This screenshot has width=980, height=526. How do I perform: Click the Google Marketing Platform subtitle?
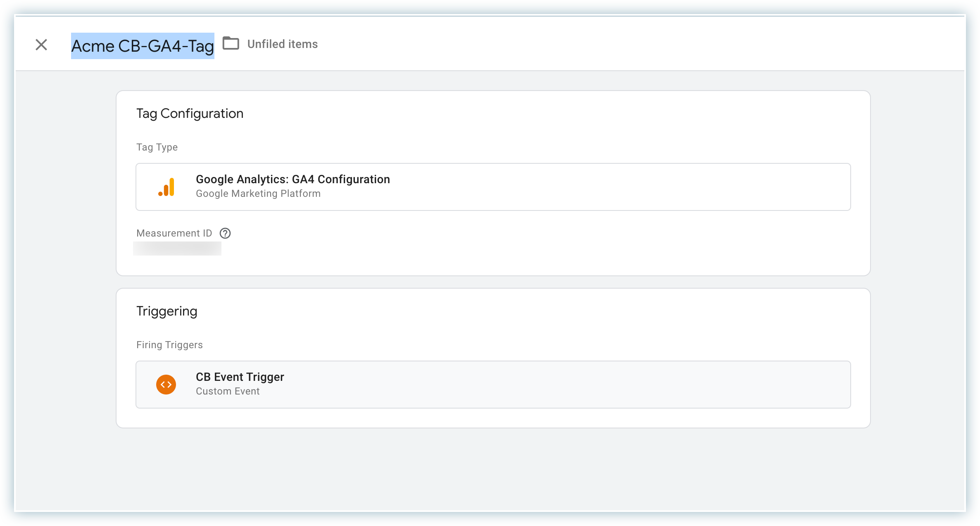tap(258, 194)
